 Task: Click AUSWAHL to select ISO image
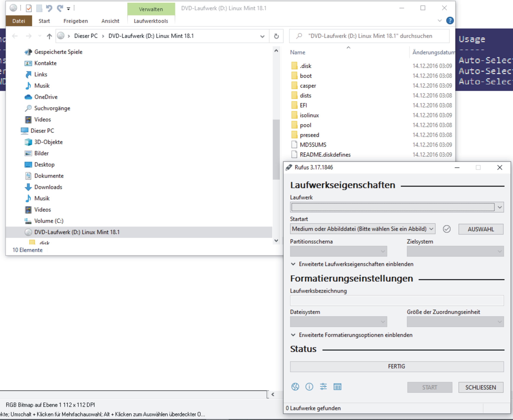481,229
